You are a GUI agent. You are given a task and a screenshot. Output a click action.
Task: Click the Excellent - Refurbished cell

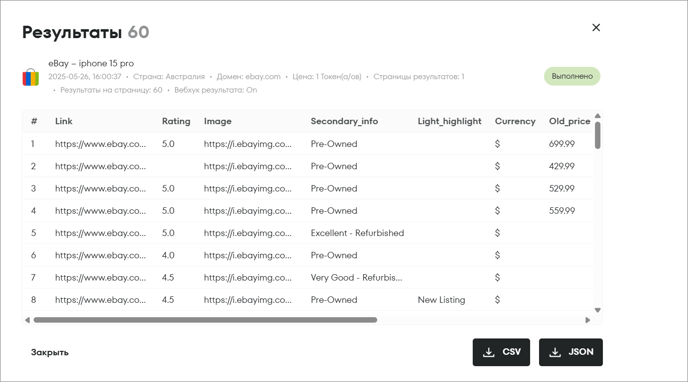(357, 233)
